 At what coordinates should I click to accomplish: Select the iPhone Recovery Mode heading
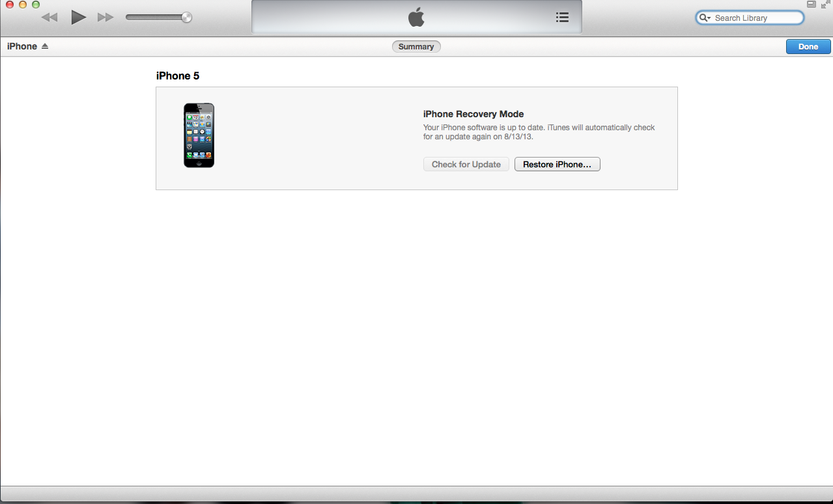point(473,114)
